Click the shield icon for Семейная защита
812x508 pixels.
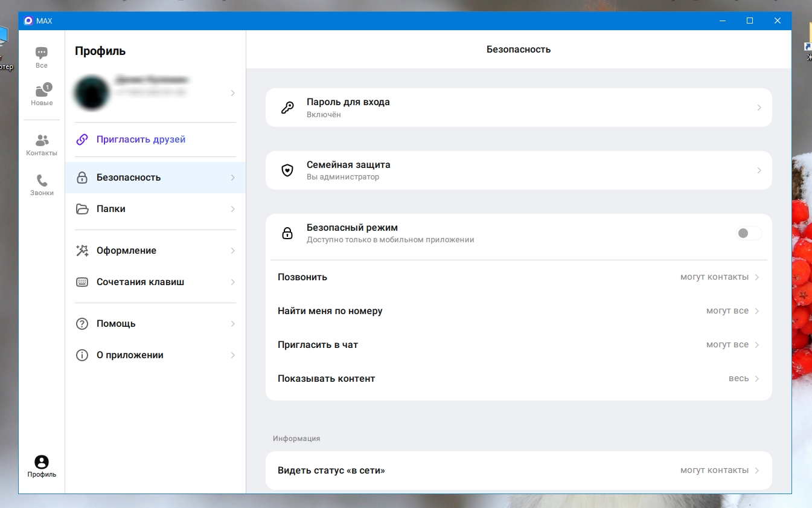(x=287, y=170)
